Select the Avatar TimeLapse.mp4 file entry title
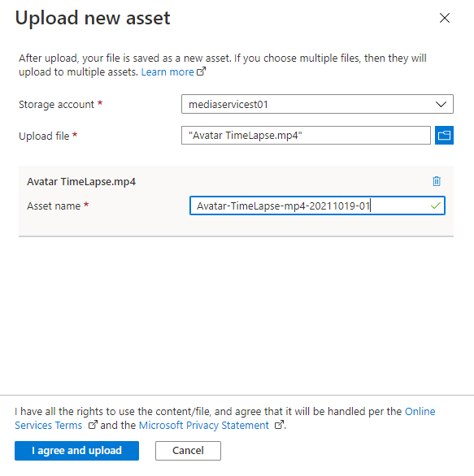This screenshot has height=476, width=474. tap(81, 181)
